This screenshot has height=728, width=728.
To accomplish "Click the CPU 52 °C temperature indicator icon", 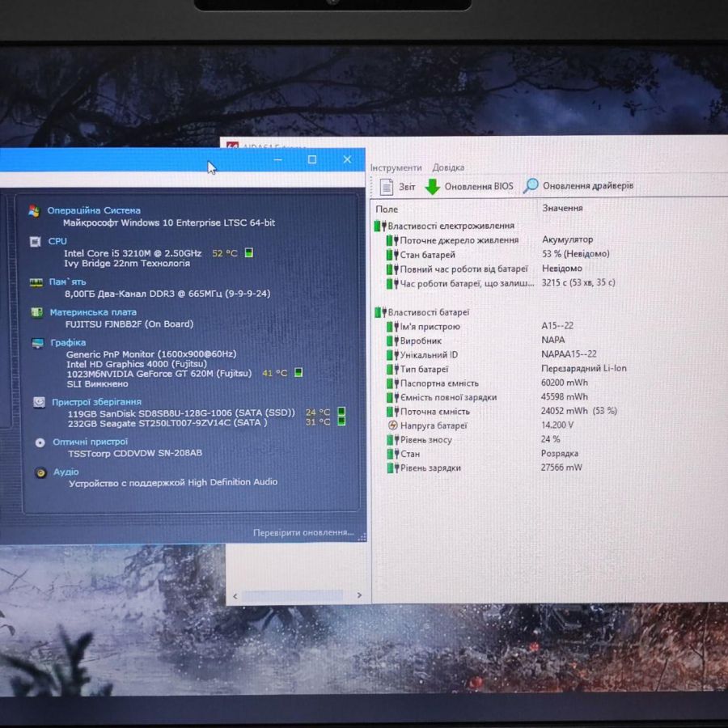I will [249, 252].
